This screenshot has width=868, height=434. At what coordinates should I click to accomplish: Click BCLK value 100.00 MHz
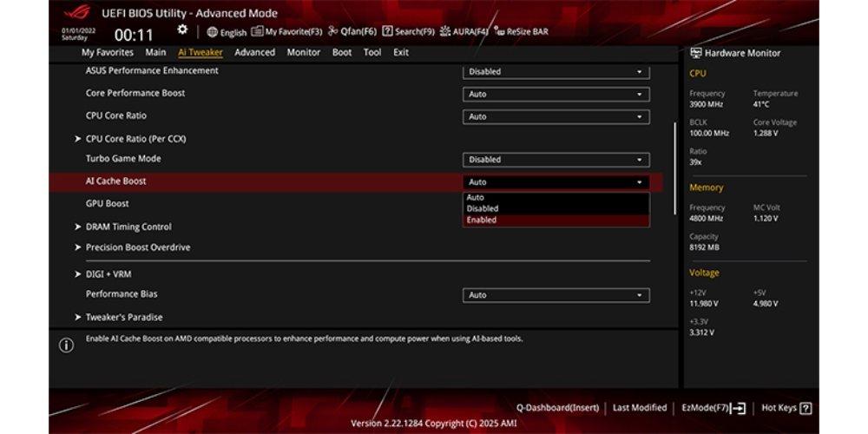[709, 134]
